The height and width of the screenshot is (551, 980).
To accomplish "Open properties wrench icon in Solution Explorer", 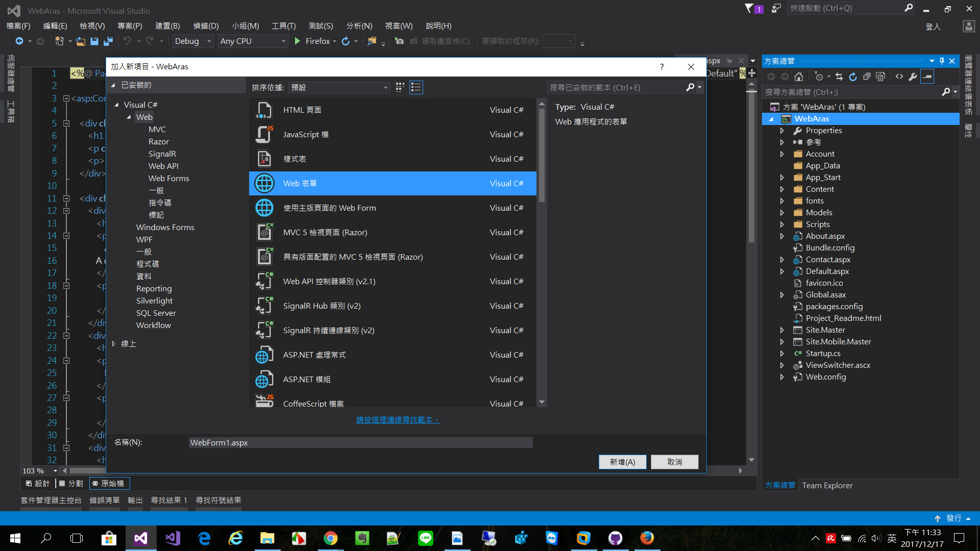I will click(x=913, y=77).
